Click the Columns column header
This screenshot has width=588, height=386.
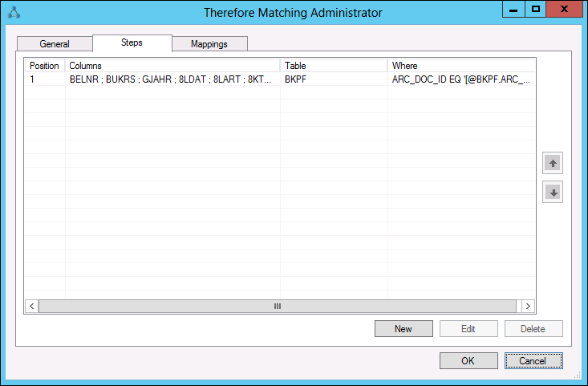172,65
